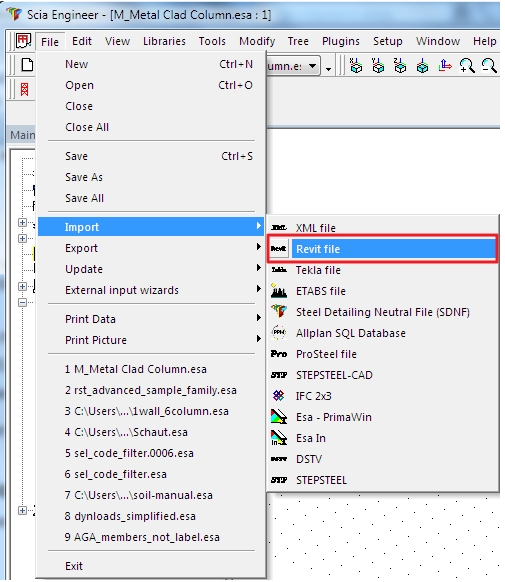Select Steel Detailing Neutral File (SDNF)

383,312
